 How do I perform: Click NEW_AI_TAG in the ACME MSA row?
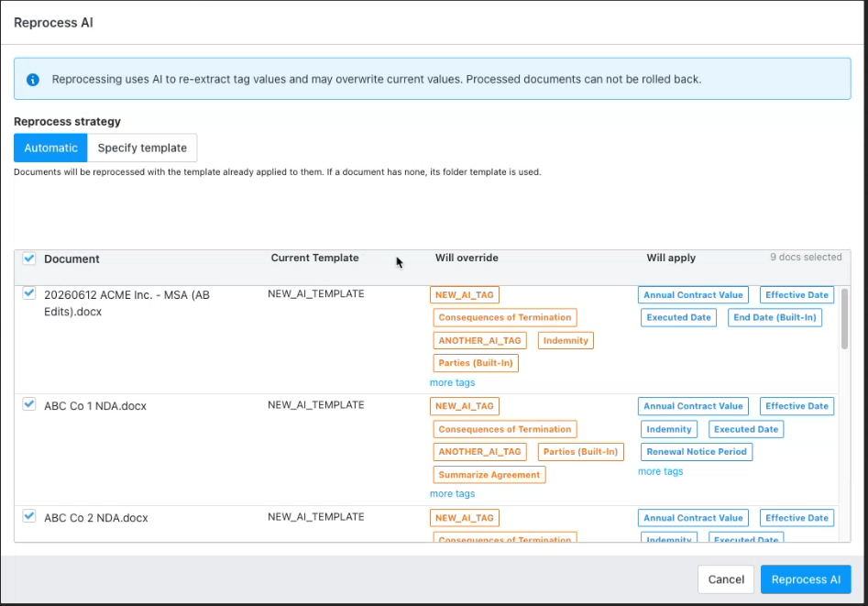tap(465, 294)
